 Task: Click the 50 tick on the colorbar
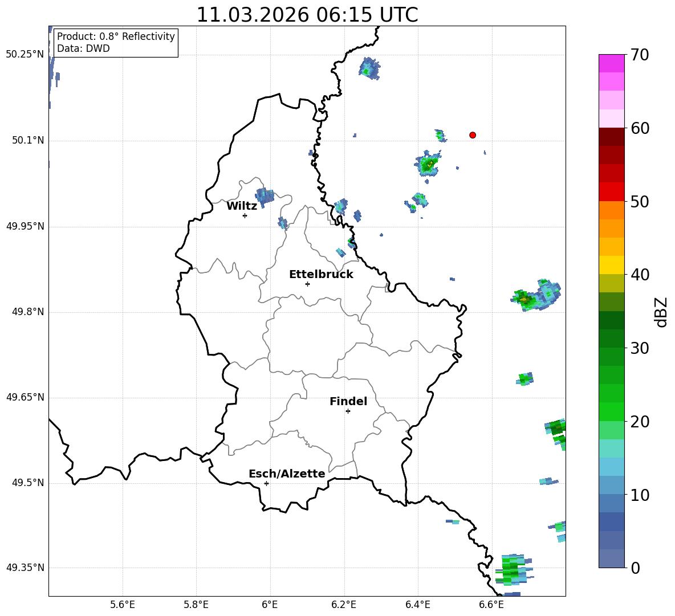(639, 202)
